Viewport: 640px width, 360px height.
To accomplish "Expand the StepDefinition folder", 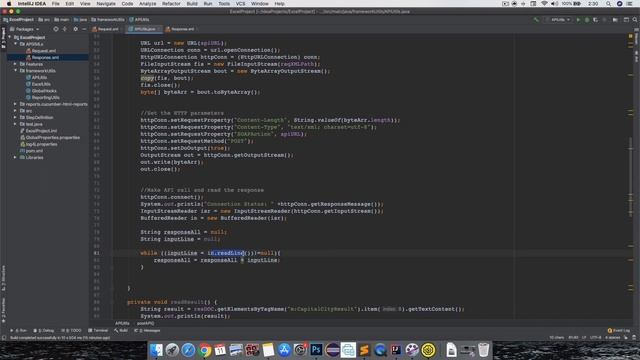I will pyautogui.click(x=16, y=117).
